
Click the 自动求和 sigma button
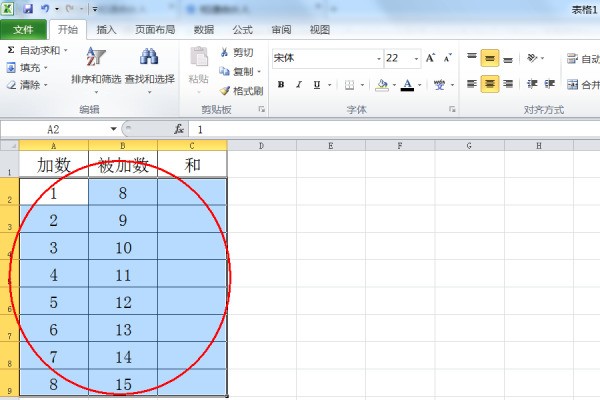34,50
